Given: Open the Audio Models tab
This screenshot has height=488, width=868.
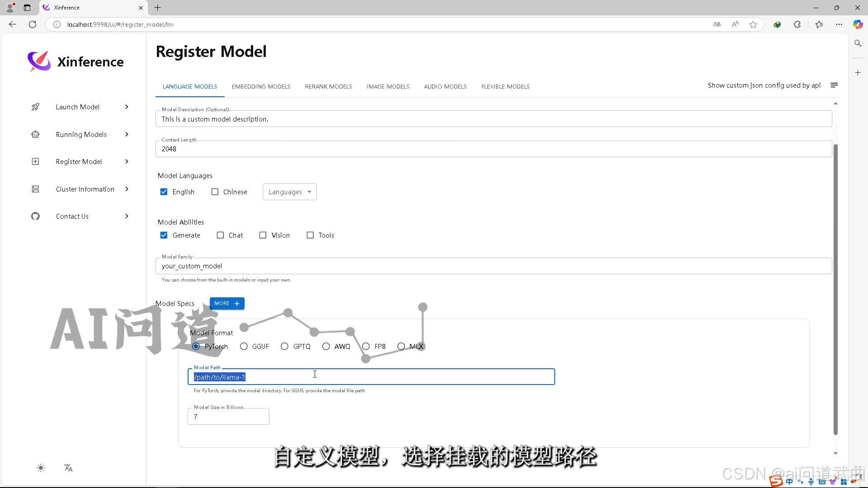Looking at the screenshot, I should coord(445,87).
